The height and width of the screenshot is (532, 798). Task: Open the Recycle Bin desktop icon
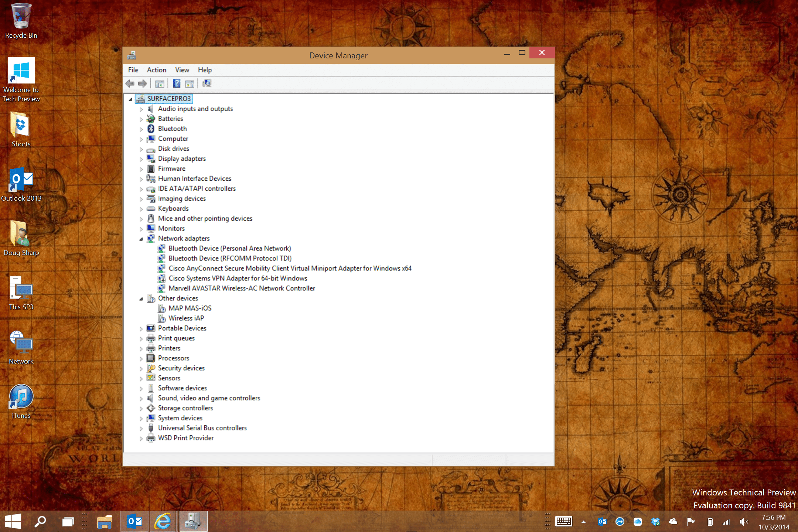point(21,20)
